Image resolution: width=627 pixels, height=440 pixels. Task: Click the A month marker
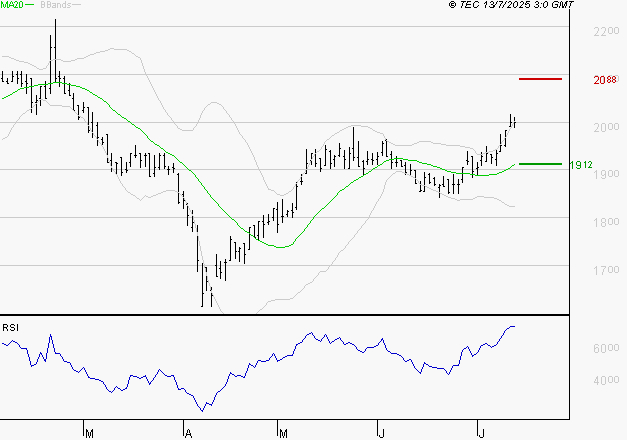(x=188, y=434)
